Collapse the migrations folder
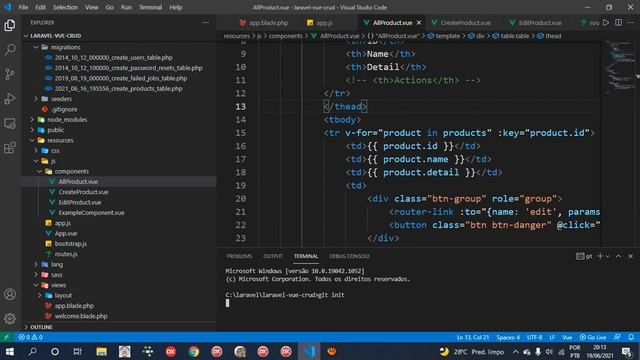Screen dimensions: 640x360 [x=36, y=47]
